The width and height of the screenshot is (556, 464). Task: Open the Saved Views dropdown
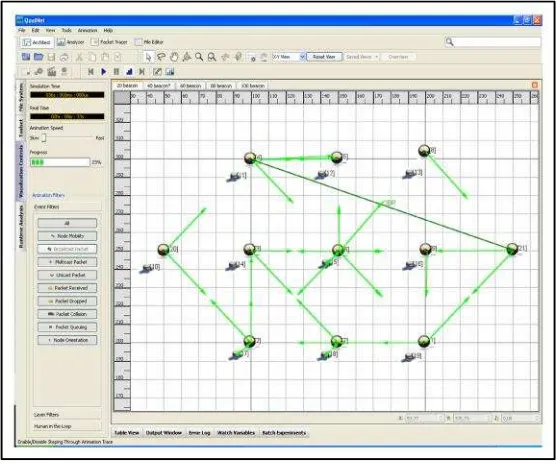[x=362, y=57]
